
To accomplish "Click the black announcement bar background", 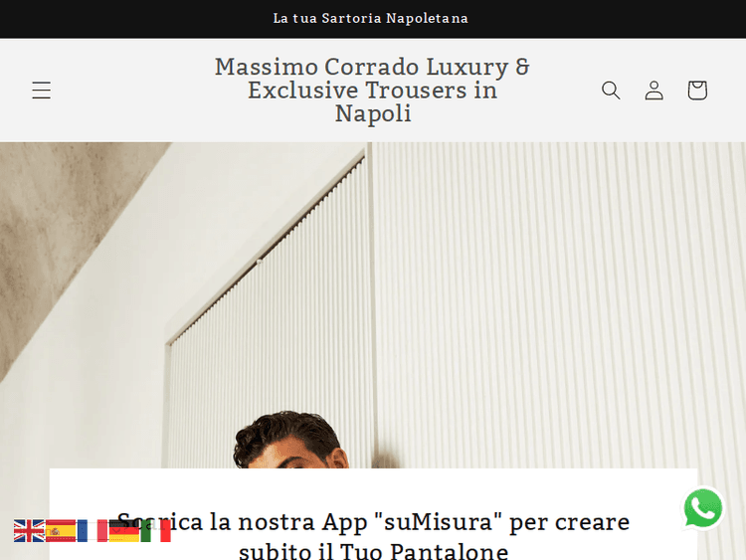I will coord(142,19).
